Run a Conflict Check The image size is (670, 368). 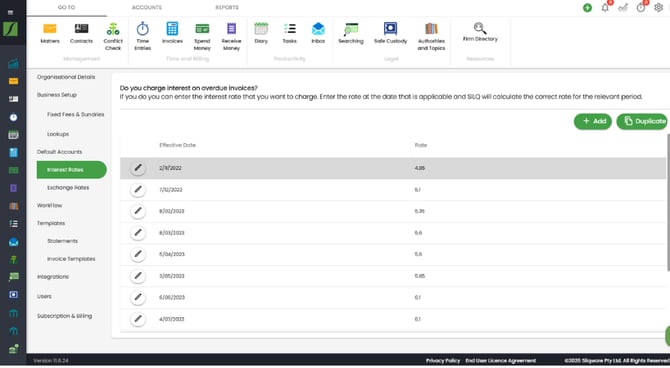pyautogui.click(x=113, y=36)
